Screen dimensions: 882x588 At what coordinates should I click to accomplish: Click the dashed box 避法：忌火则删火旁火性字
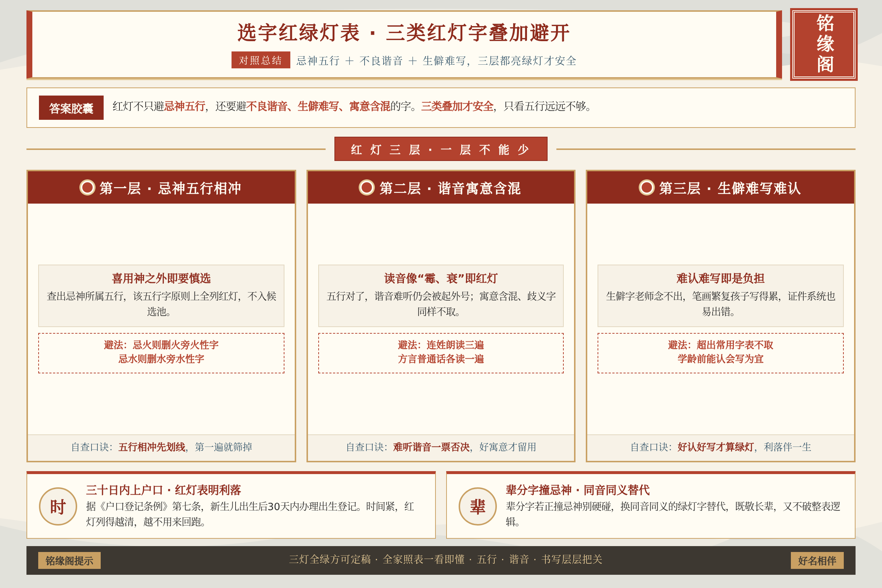click(161, 353)
